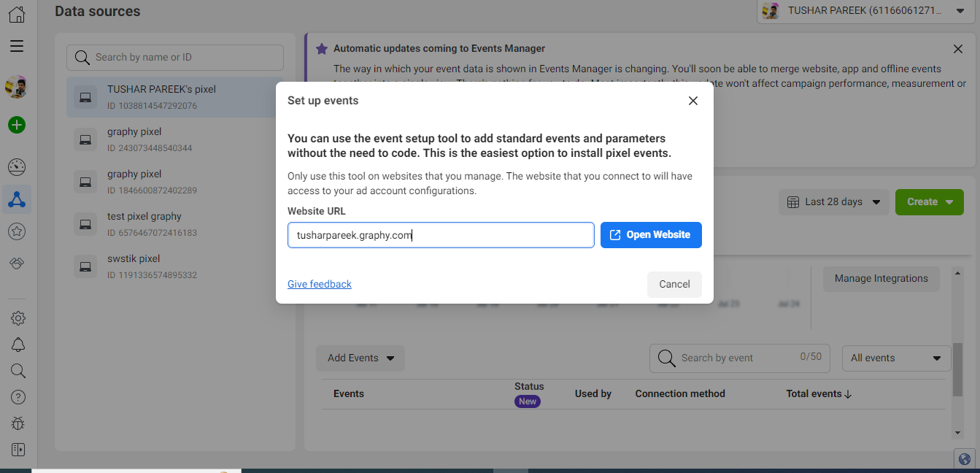980x473 pixels.
Task: Open the hamburger menu icon
Action: (x=17, y=46)
